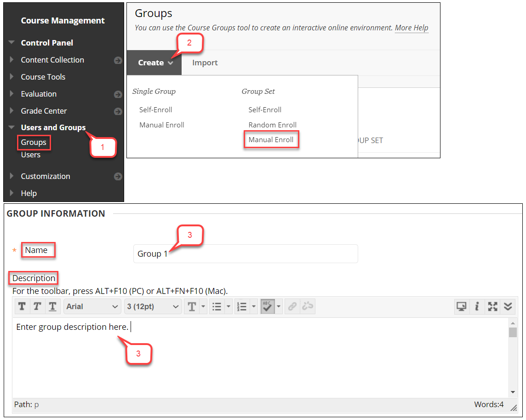Click the editor vertical scrollbar thumb
Viewport: 526px width, 420px height.
click(x=513, y=333)
